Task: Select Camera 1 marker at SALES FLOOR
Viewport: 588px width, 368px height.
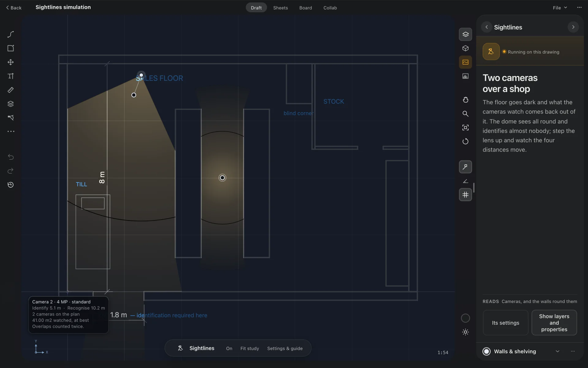Action: click(x=141, y=75)
